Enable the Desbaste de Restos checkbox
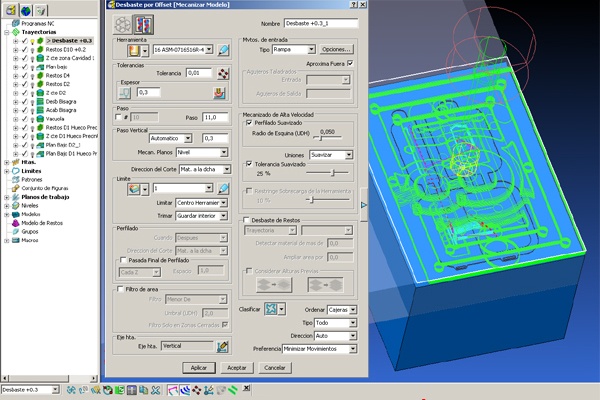600x400 pixels. [x=247, y=219]
